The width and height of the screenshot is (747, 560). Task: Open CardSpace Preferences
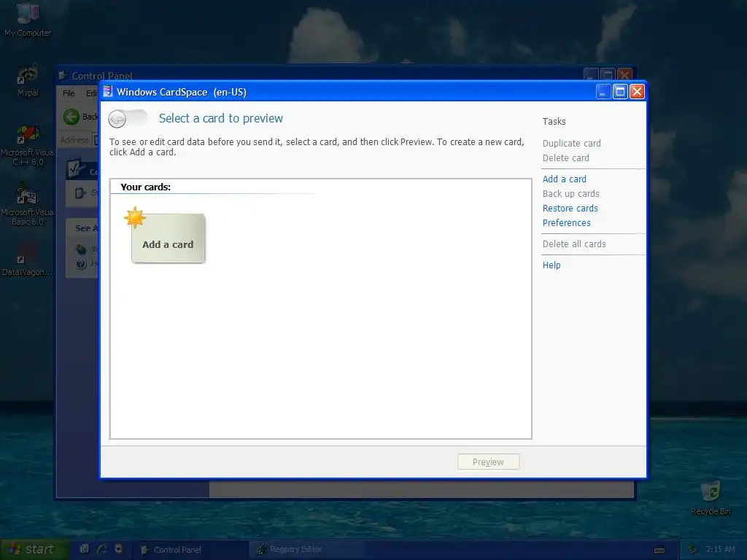pos(566,223)
